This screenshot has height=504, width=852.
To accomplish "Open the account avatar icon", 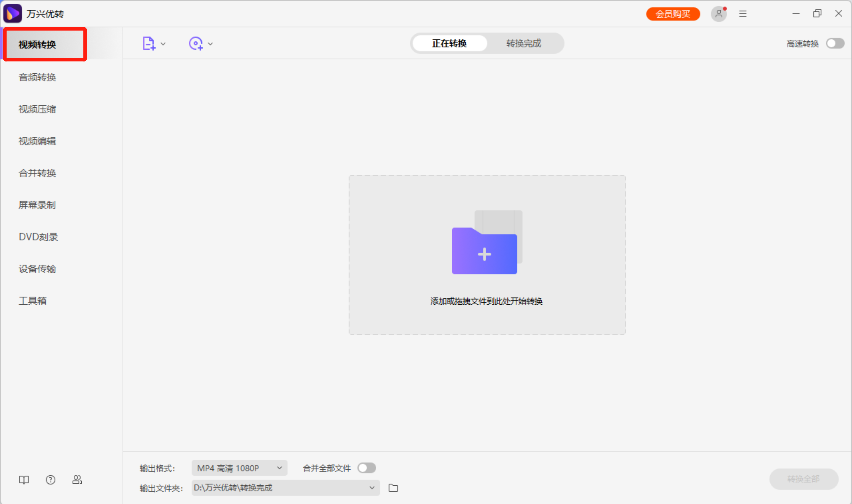I will 719,14.
